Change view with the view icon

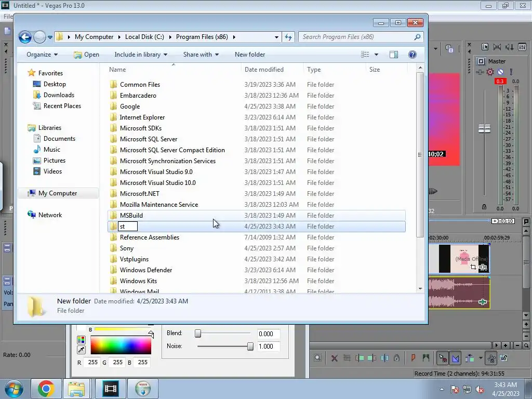tap(365, 55)
